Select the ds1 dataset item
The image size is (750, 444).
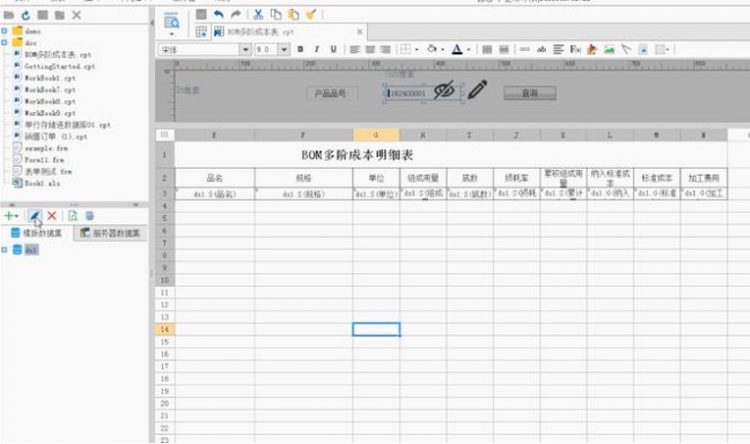pos(31,250)
